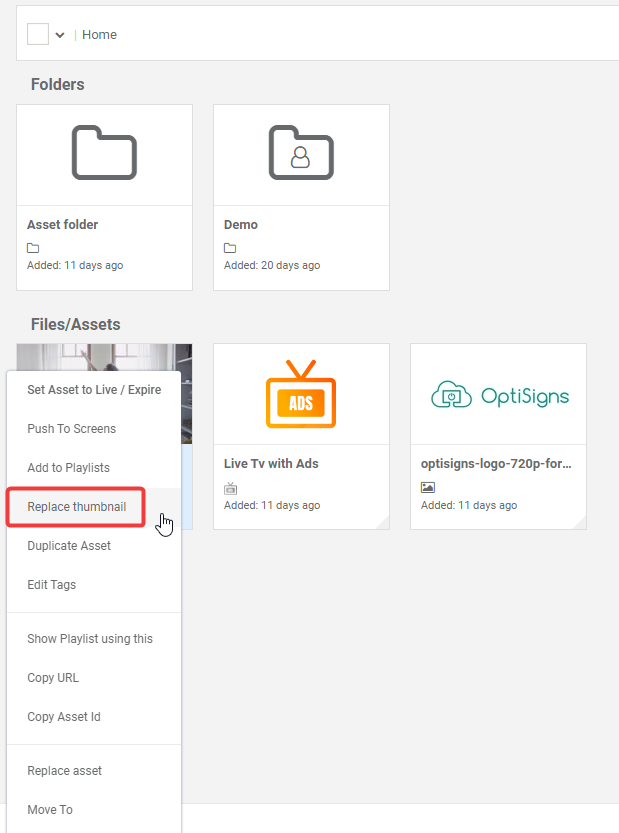This screenshot has width=619, height=833.
Task: Open Edit Tags from the menu
Action: click(x=52, y=585)
